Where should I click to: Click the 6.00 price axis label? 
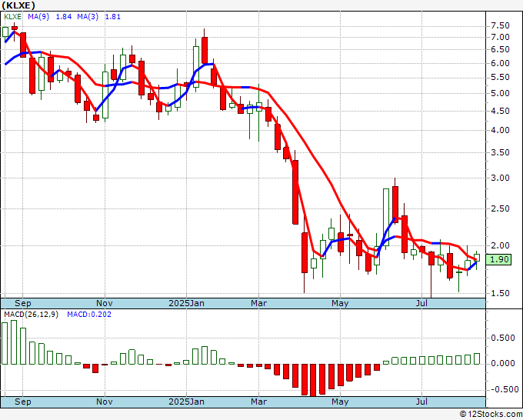501,63
